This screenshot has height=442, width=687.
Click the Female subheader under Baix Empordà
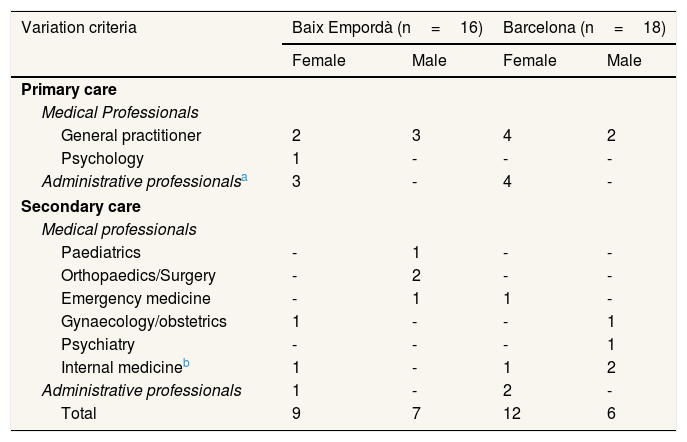point(318,60)
